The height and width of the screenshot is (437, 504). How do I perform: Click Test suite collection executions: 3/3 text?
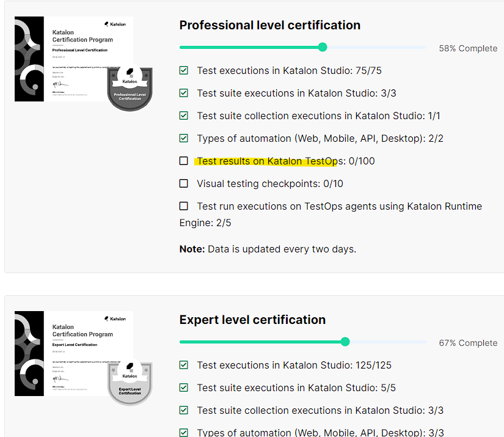tap(320, 410)
